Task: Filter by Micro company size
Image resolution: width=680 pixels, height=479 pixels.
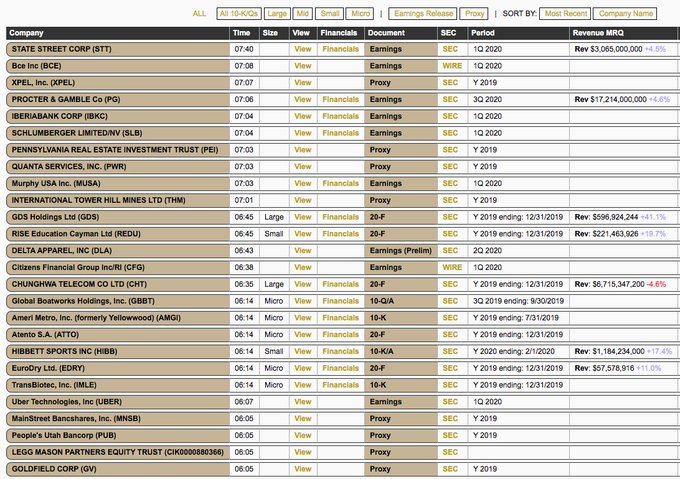Action: point(360,14)
